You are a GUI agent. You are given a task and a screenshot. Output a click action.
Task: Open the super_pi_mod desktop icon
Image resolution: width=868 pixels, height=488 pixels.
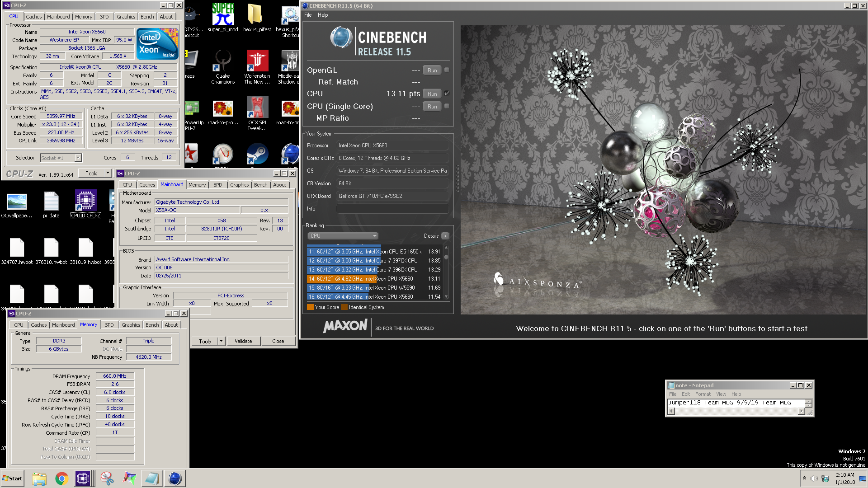[x=223, y=18]
